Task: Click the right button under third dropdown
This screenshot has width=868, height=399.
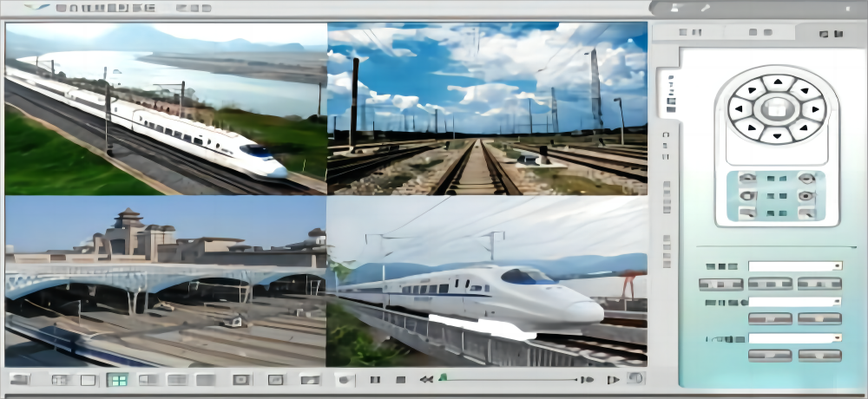Action: pyautogui.click(x=819, y=356)
